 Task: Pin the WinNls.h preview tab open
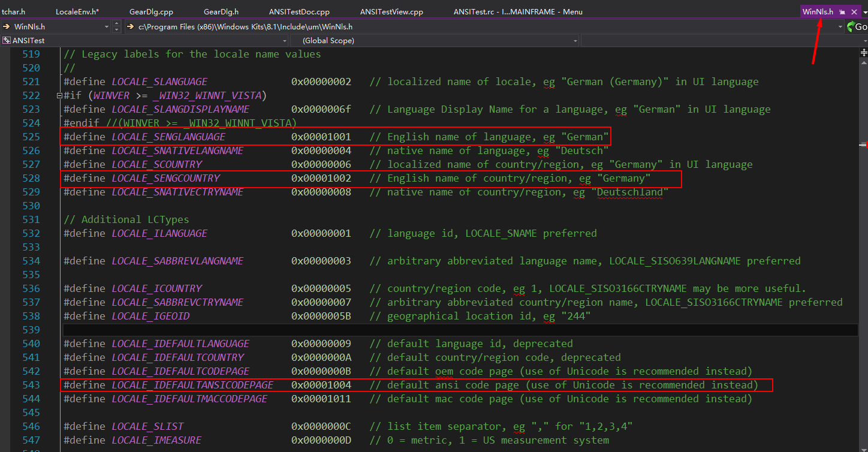click(x=842, y=12)
